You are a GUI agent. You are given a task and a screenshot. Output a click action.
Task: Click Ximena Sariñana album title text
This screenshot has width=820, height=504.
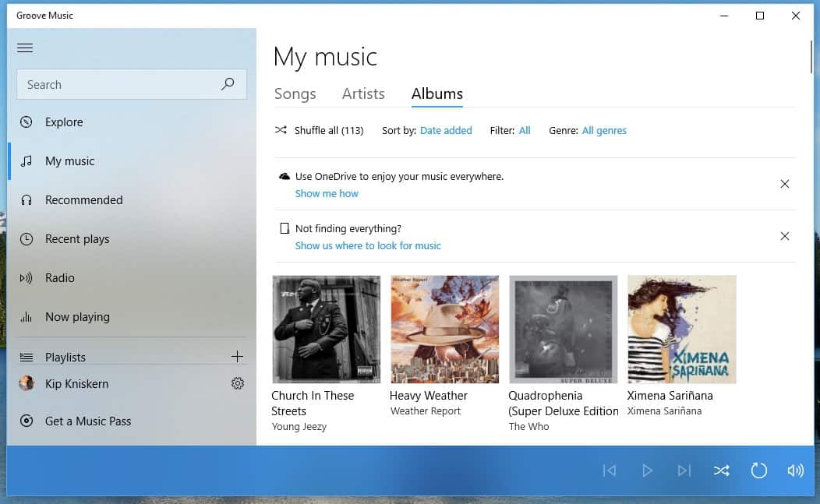click(670, 396)
